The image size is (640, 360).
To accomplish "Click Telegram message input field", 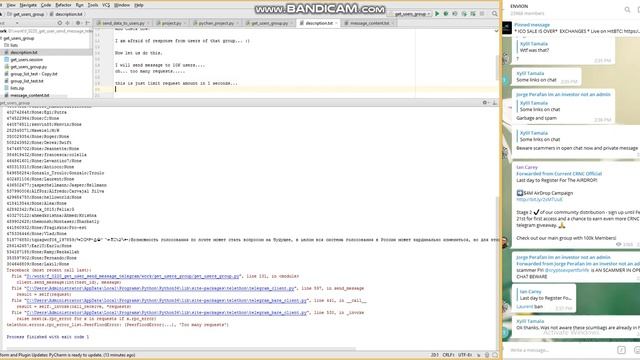I will [x=561, y=350].
